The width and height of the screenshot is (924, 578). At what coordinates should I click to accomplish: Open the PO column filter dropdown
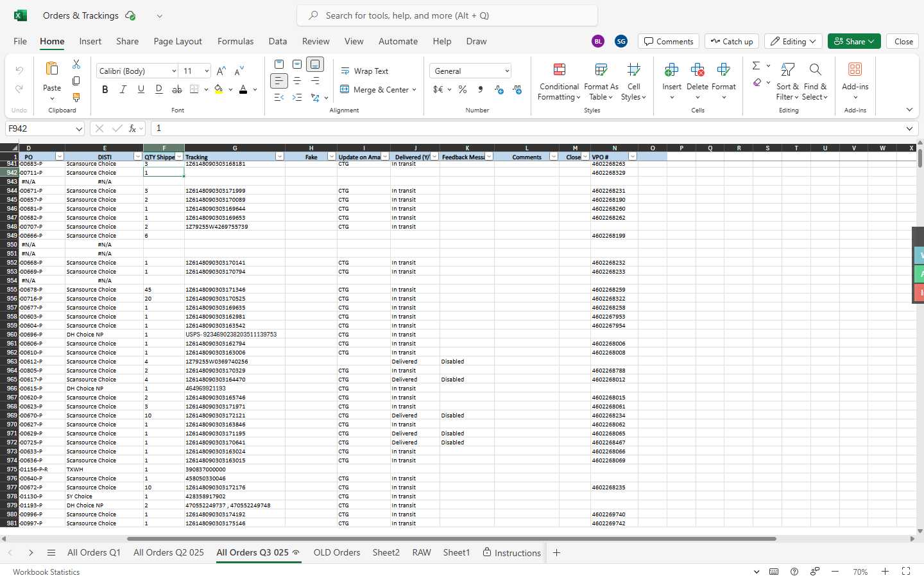tap(60, 157)
